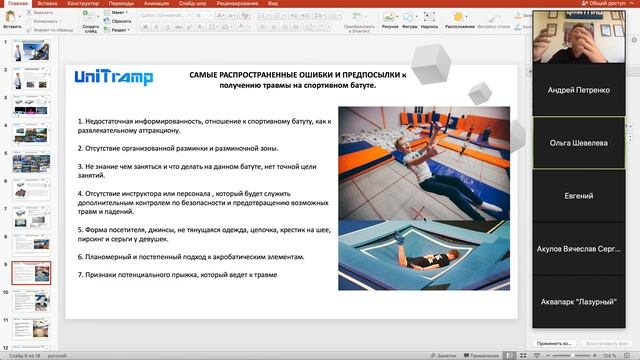Click the Вставить paste icon

pyautogui.click(x=11, y=17)
